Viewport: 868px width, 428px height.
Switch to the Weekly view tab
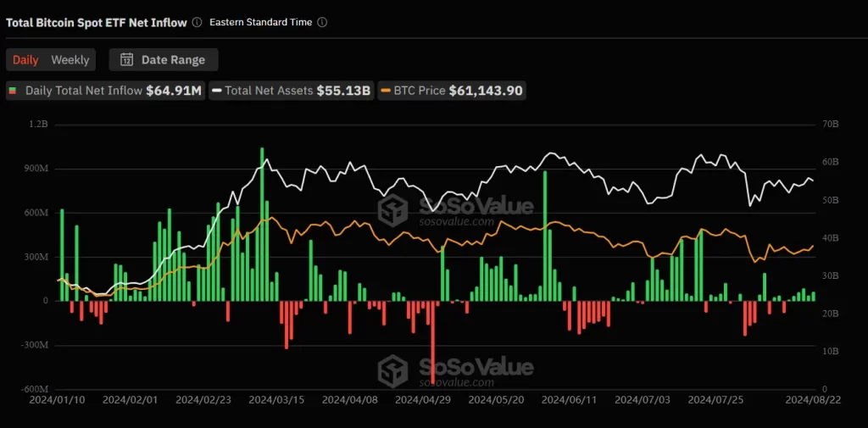coord(70,59)
